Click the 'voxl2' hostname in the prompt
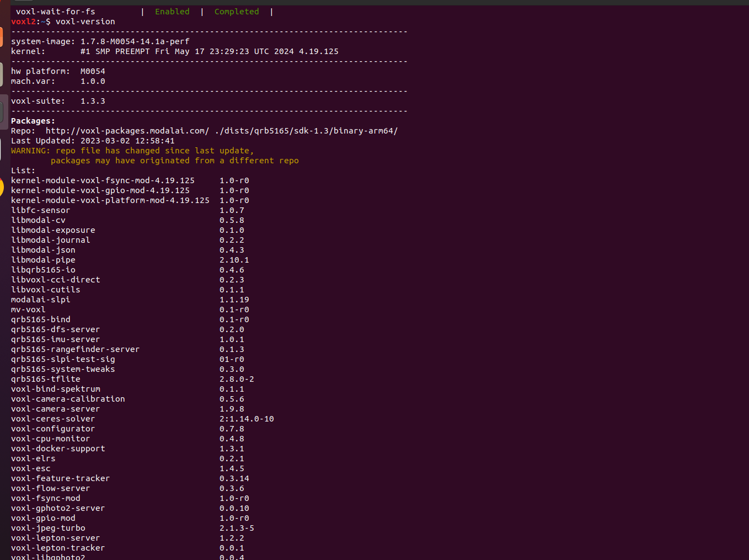Viewport: 749px width, 560px height. coord(23,22)
